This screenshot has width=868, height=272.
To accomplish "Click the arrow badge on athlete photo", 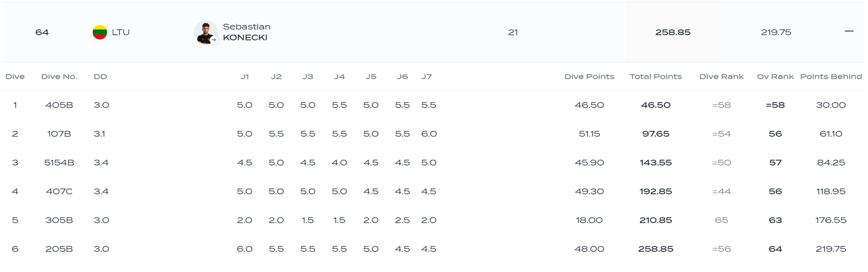I will point(214,40).
